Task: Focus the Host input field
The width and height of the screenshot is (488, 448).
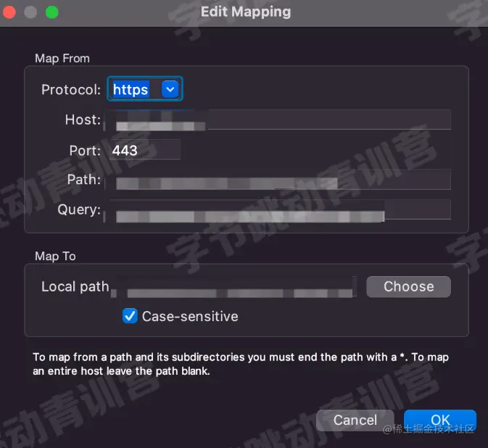Action: coord(279,120)
